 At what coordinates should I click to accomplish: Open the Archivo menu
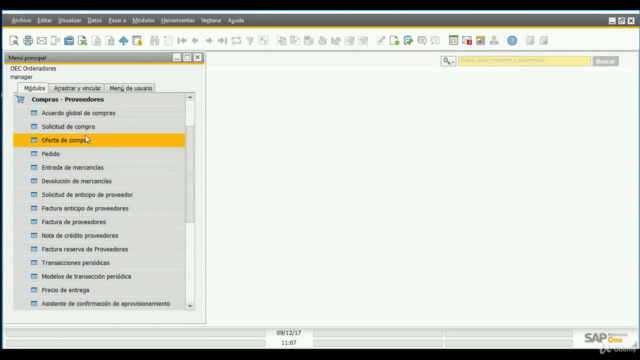21,20
